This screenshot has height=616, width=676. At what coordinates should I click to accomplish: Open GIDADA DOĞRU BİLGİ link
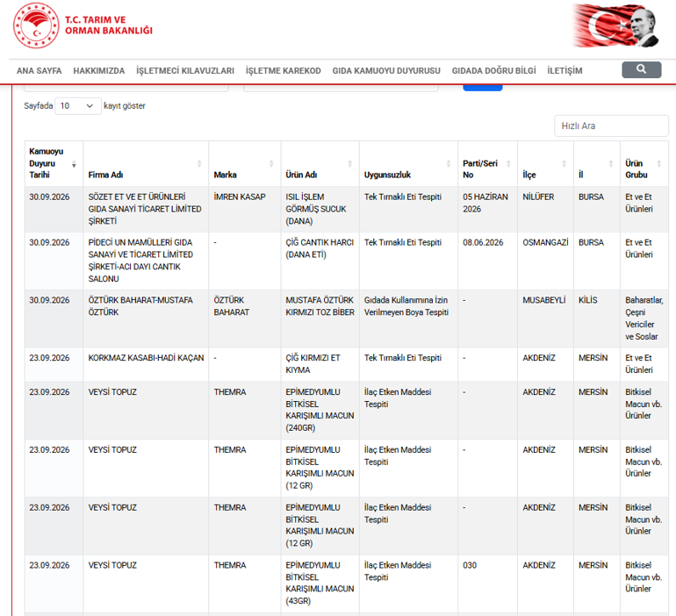tap(493, 71)
